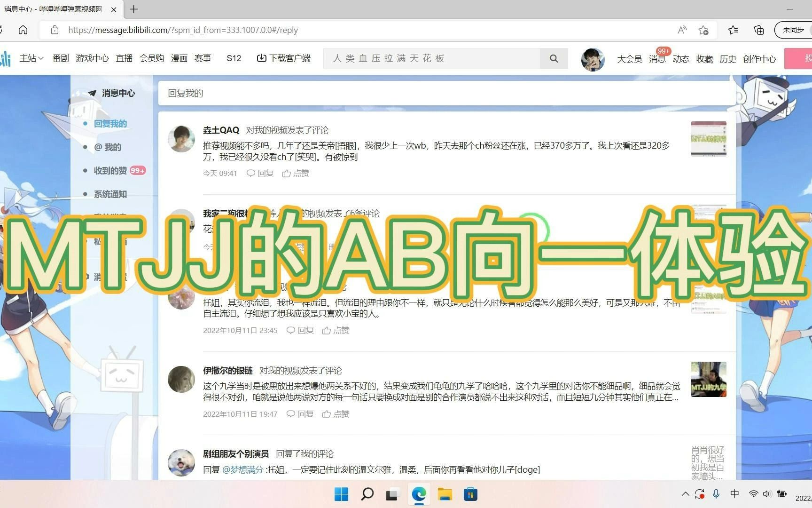Image resolution: width=812 pixels, height=508 pixels.
Task: Open the Wi-Fi network tray icon
Action: click(753, 494)
